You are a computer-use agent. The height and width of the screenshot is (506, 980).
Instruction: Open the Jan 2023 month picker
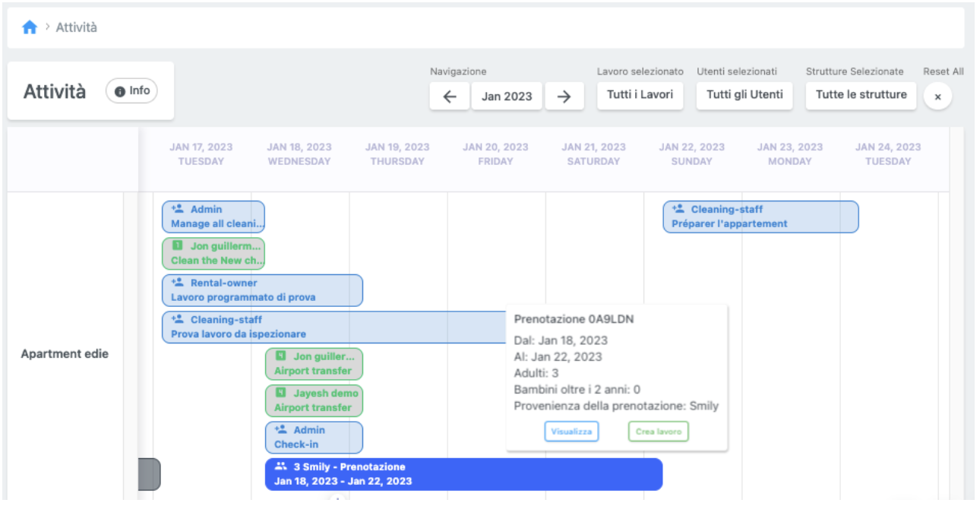507,96
